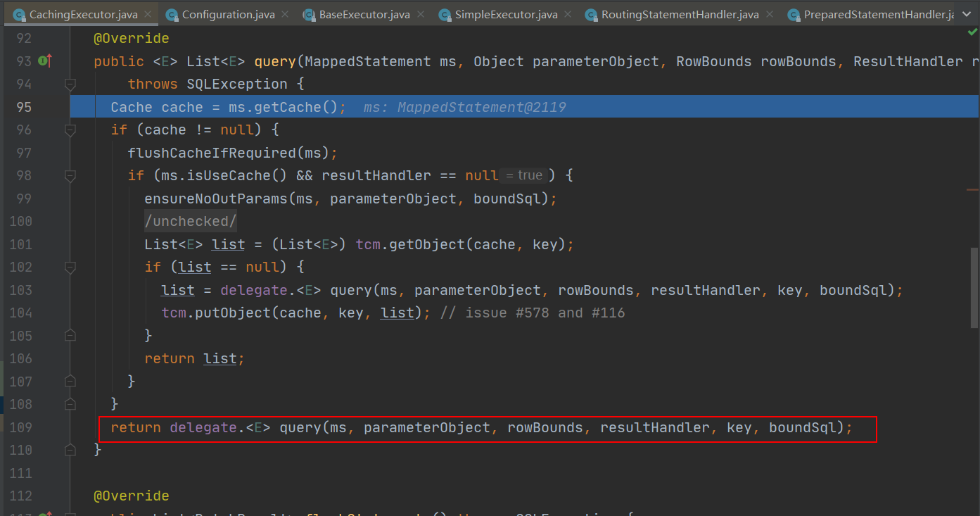Click the CachingExecutor.java tab file icon
Image resolution: width=980 pixels, height=516 pixels.
coord(18,14)
